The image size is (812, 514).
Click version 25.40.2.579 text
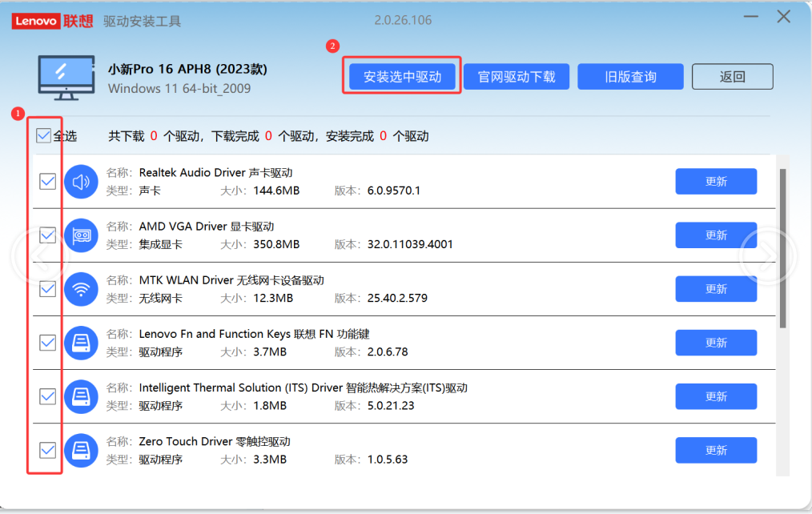[397, 298]
